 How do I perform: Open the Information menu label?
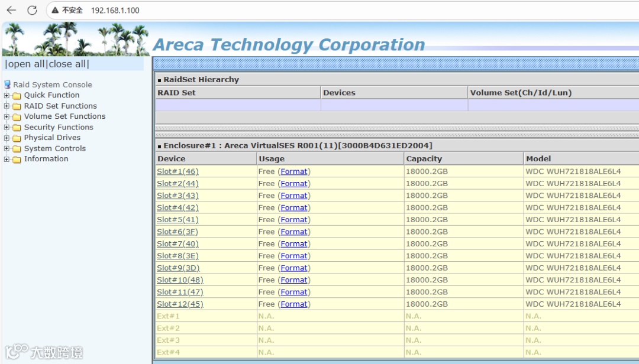pyautogui.click(x=46, y=159)
